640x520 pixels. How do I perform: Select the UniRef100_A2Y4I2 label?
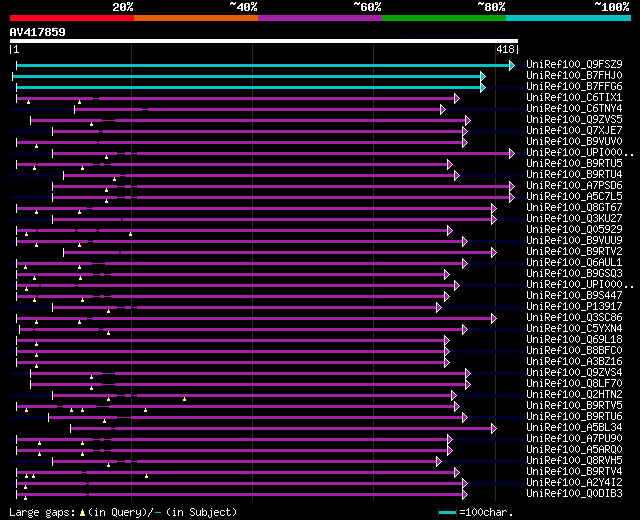tap(574, 483)
